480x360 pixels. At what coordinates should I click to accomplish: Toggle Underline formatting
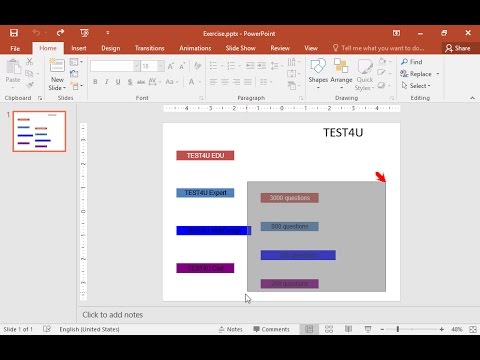point(118,82)
